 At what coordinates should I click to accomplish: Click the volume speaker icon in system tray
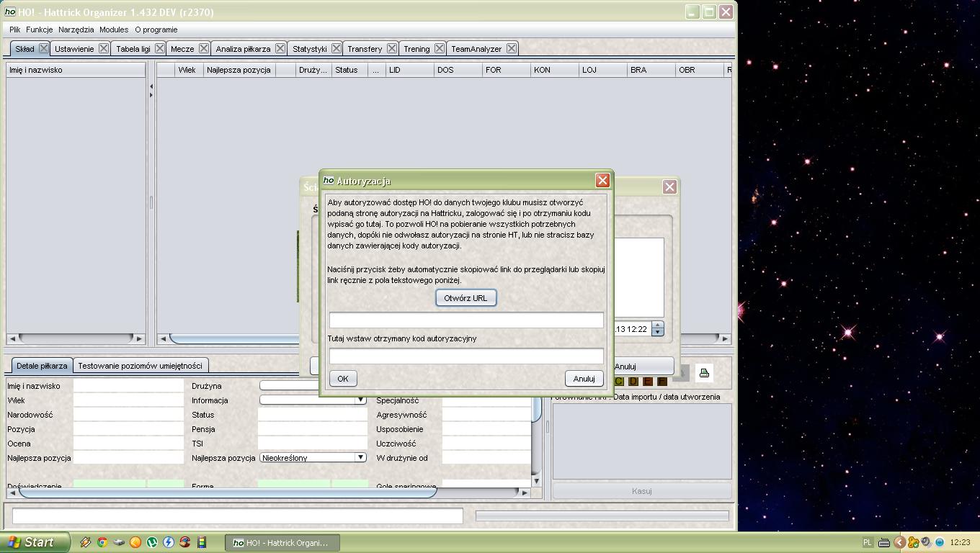927,542
